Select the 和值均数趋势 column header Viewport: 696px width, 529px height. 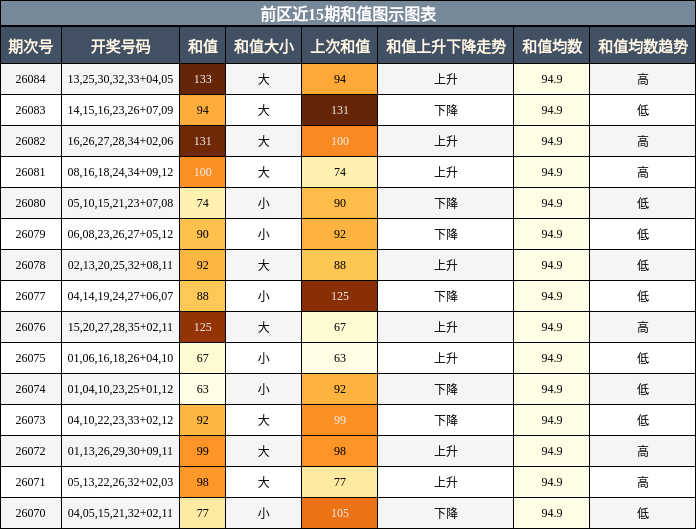643,46
